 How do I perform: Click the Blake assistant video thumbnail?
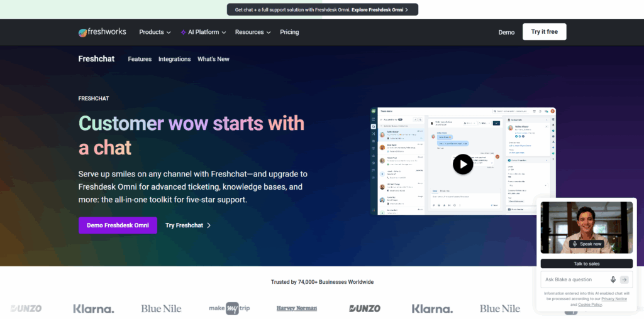coord(587,227)
